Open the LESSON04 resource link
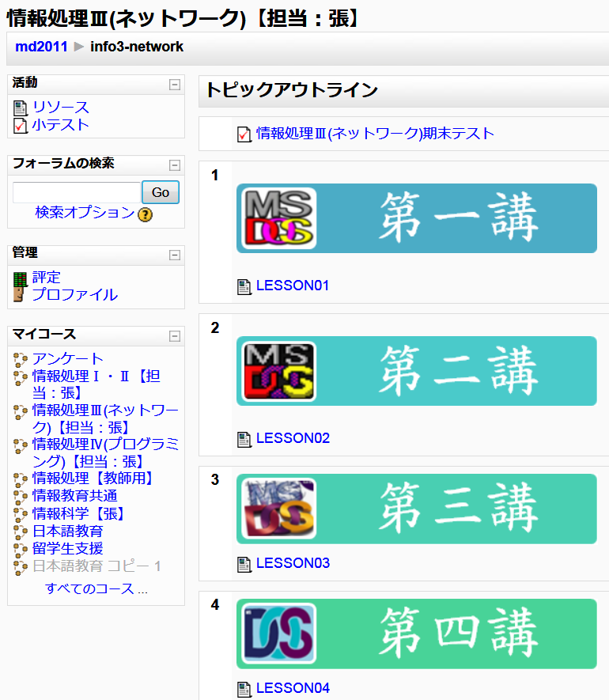609x700 pixels. point(293,688)
